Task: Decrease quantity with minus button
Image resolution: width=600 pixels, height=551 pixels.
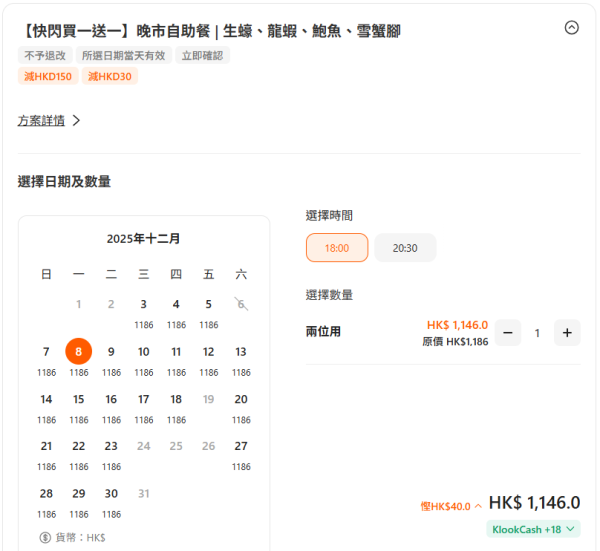Action: [x=508, y=333]
